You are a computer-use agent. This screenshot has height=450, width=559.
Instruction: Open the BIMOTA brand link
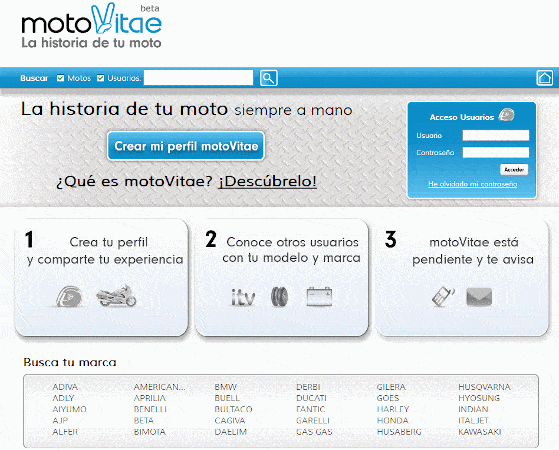coord(150,432)
